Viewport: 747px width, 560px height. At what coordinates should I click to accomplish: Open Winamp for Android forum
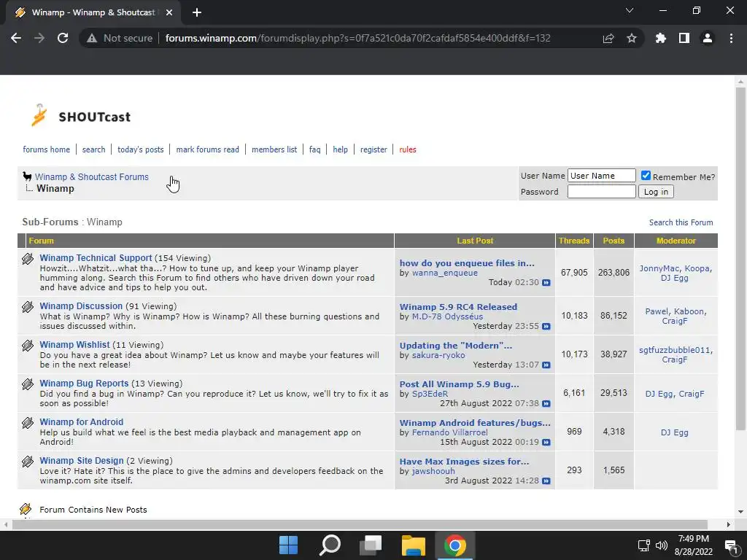click(x=82, y=422)
